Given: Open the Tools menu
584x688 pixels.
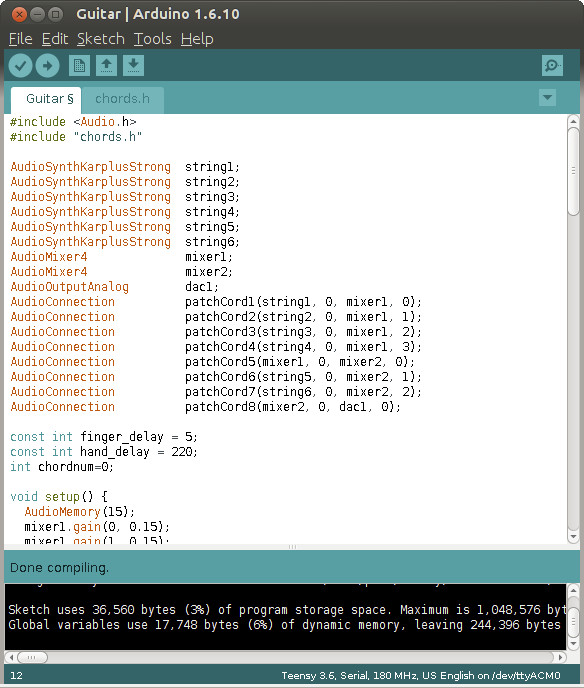Looking at the screenshot, I should click(152, 39).
